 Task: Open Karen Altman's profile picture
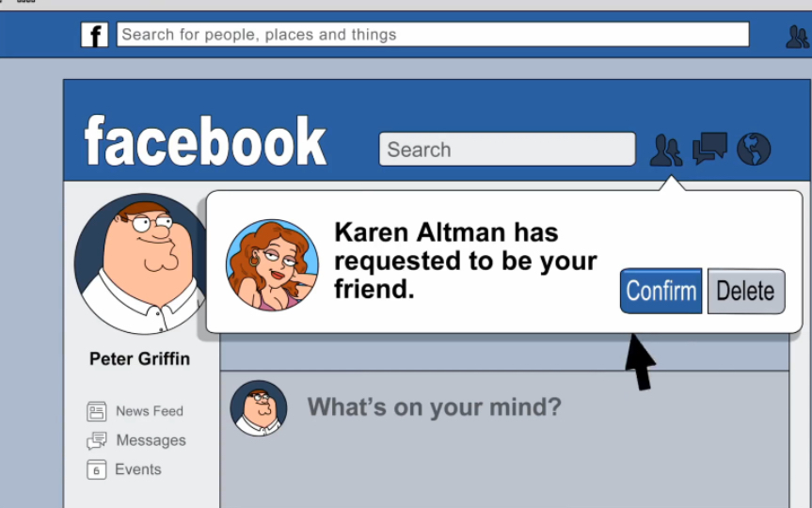coord(273,265)
